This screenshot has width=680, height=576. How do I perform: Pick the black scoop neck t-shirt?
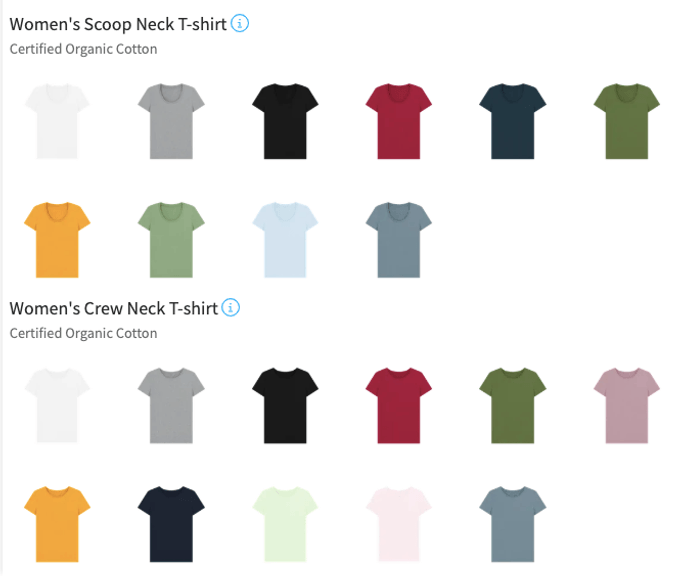tap(285, 121)
